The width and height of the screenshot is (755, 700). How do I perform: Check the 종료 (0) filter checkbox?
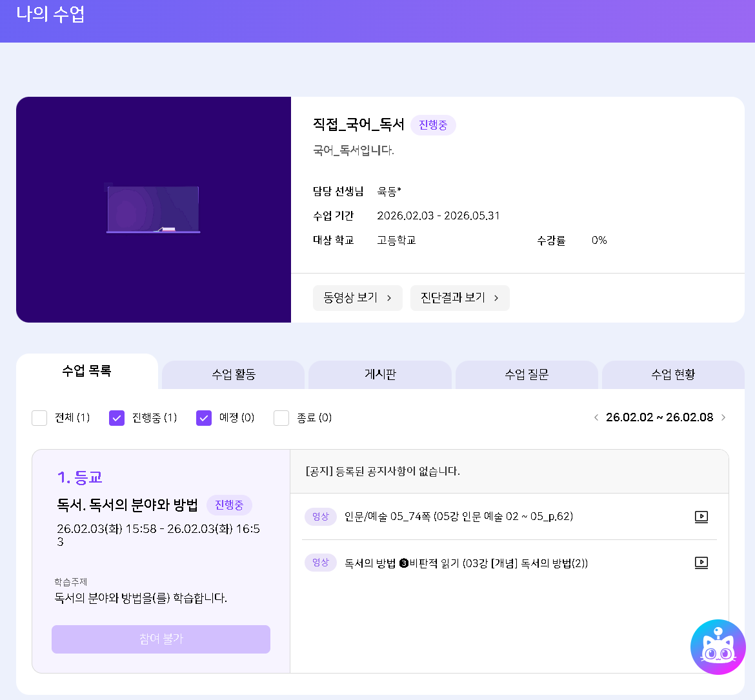[281, 418]
